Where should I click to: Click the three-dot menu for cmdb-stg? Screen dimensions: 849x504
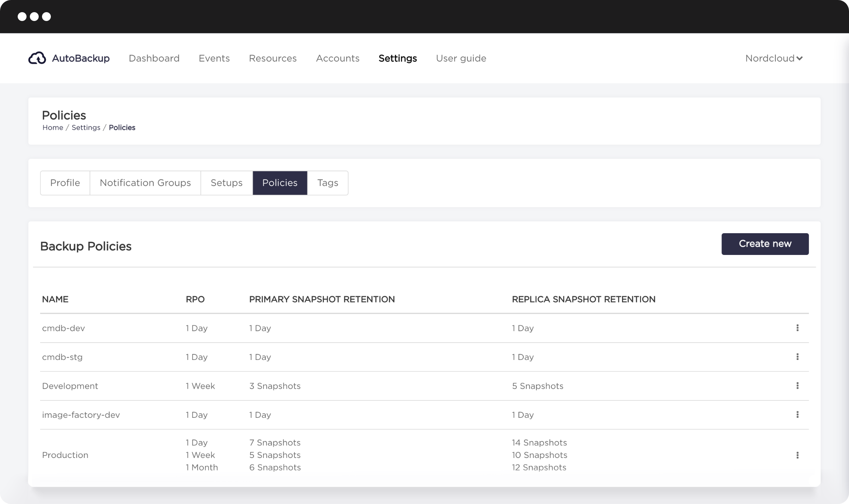[797, 356]
